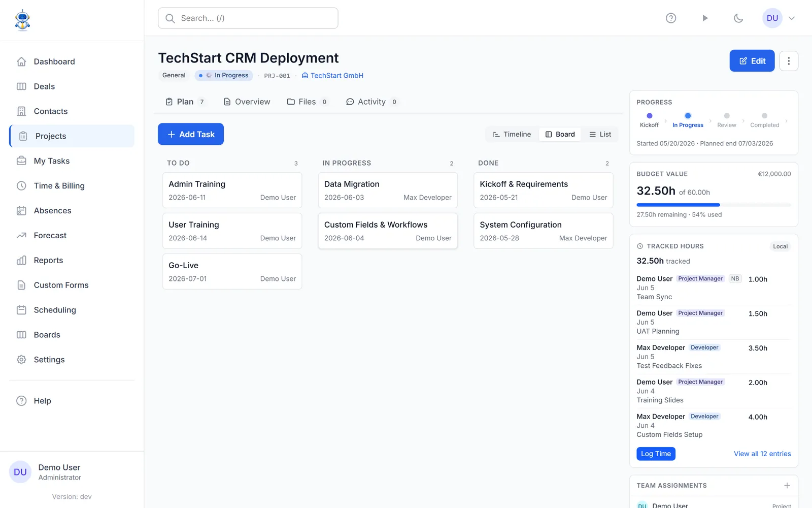Viewport: 812px width, 508px height.
Task: Click the Demo User profile at bottom
Action: tap(72, 472)
